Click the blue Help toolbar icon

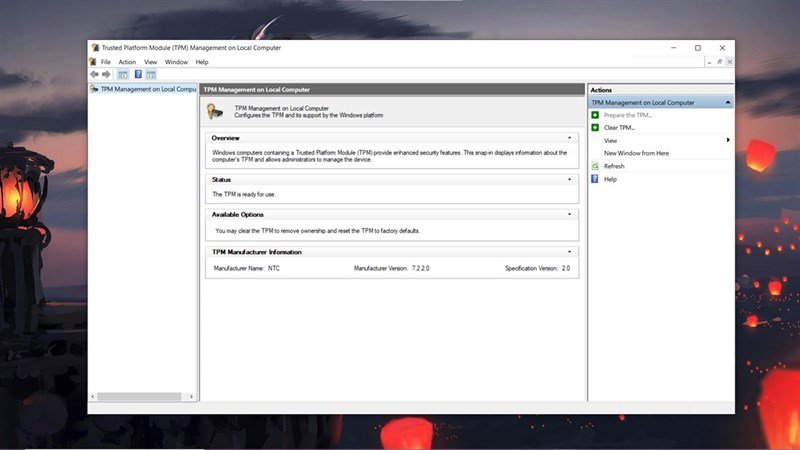[138, 74]
